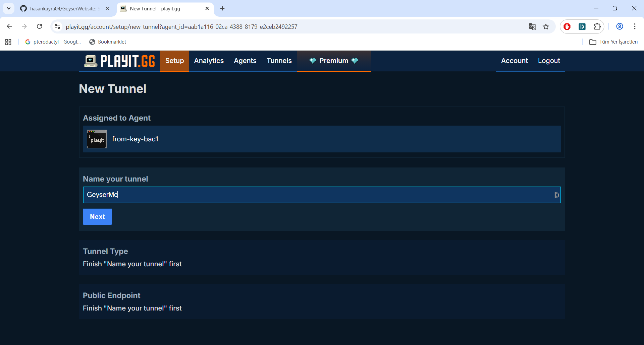Screen dimensions: 644x345
Task: Open the Premium page
Action: [x=334, y=61]
